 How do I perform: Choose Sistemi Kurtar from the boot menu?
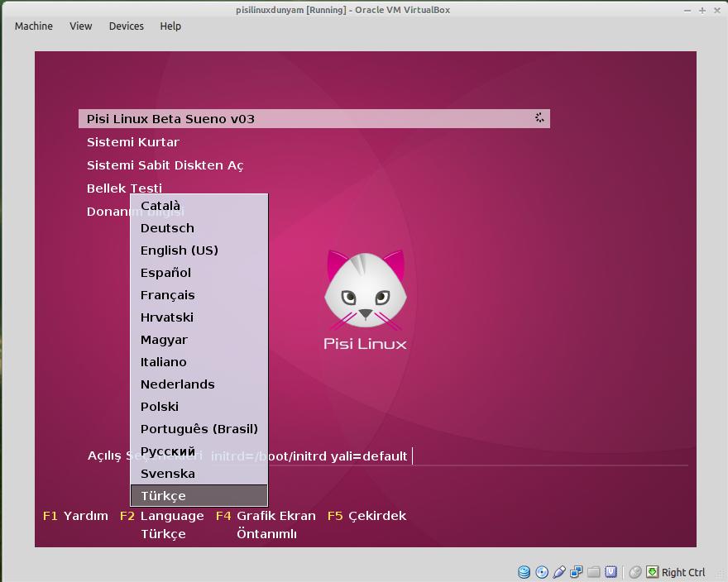click(133, 141)
